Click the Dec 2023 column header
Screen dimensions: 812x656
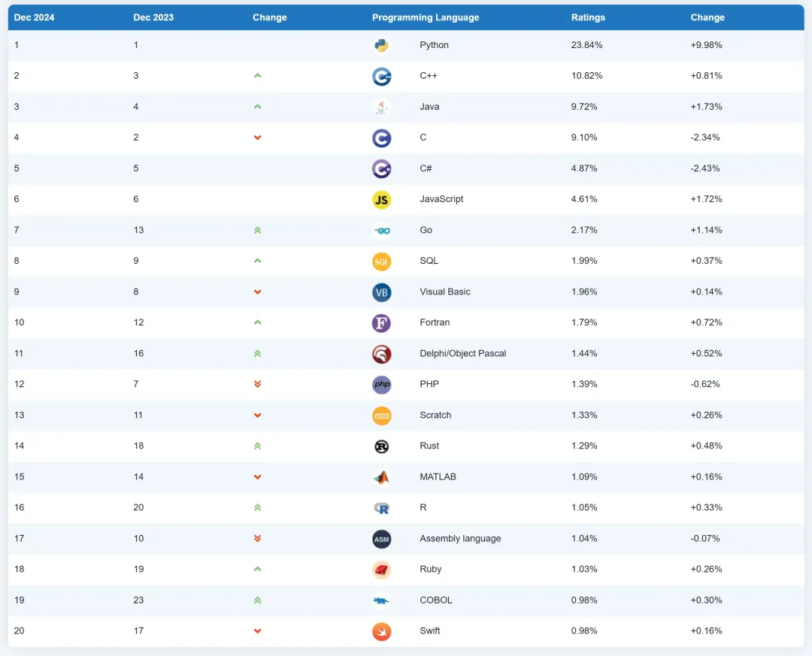click(x=153, y=17)
